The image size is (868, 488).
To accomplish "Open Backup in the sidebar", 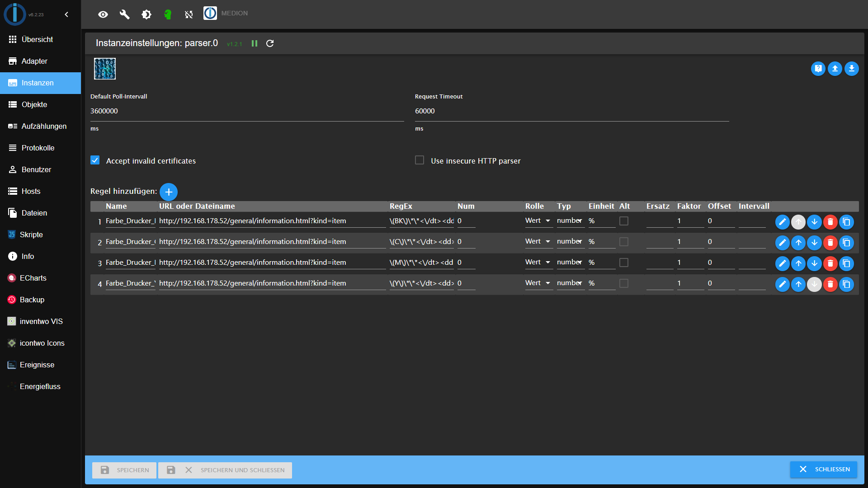I will pos(40,300).
